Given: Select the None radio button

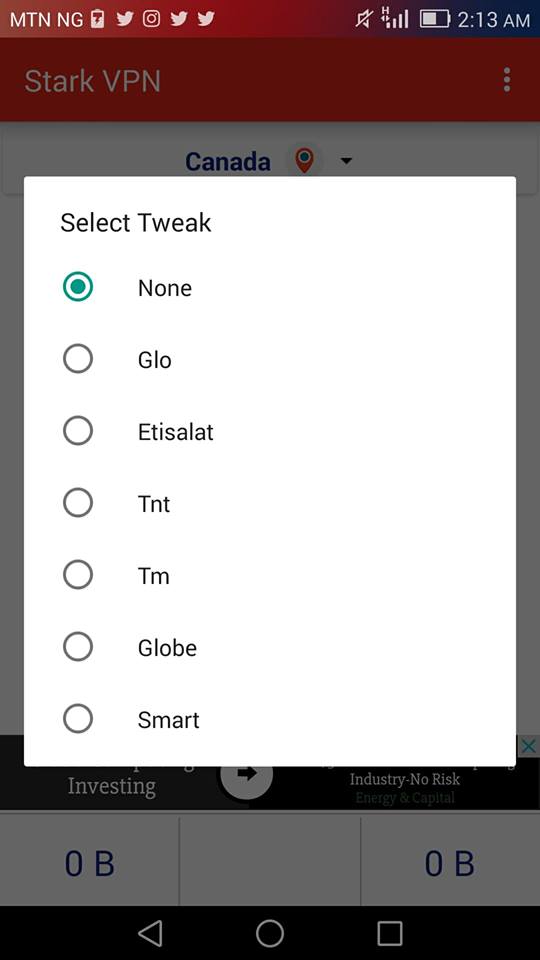Looking at the screenshot, I should point(78,287).
